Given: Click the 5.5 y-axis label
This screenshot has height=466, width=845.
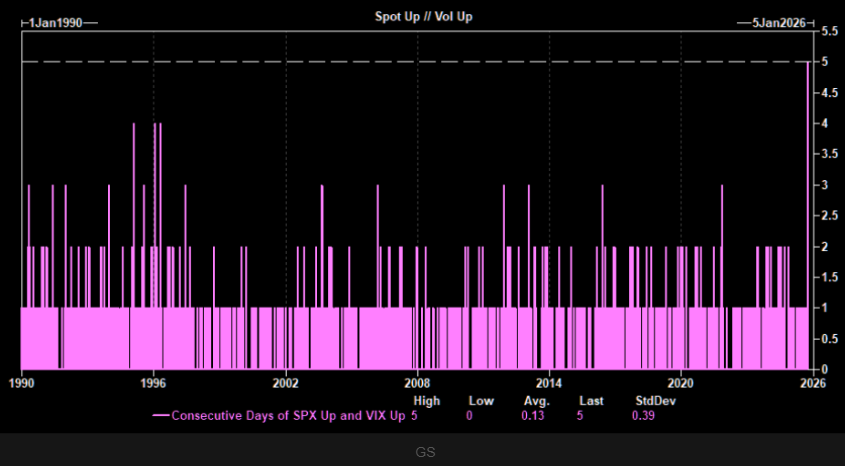Looking at the screenshot, I should click(829, 31).
